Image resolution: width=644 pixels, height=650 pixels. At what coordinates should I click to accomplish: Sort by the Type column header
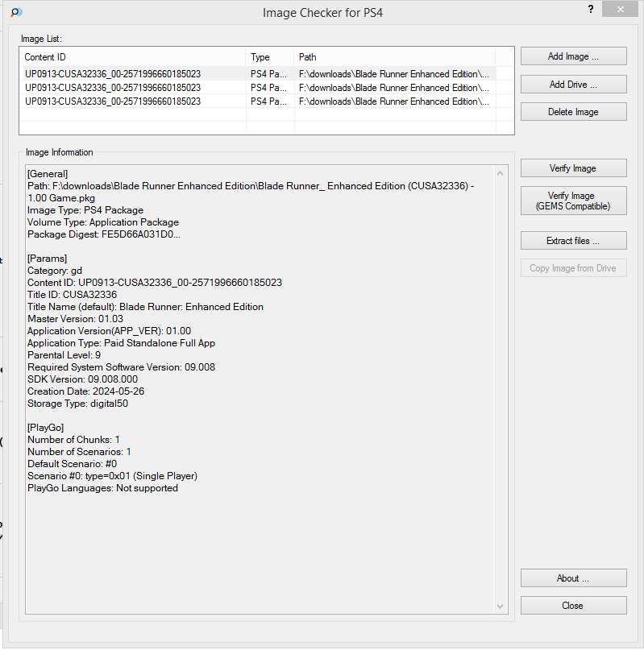tap(270, 57)
